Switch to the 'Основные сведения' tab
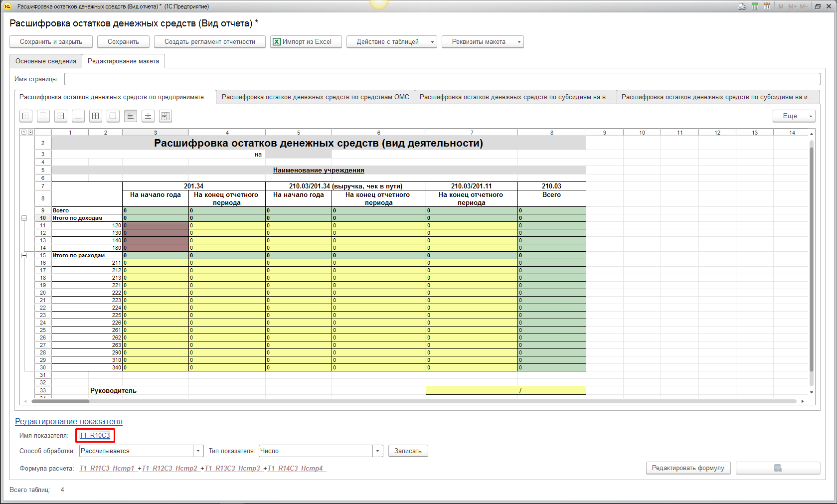837x504 pixels. (46, 61)
